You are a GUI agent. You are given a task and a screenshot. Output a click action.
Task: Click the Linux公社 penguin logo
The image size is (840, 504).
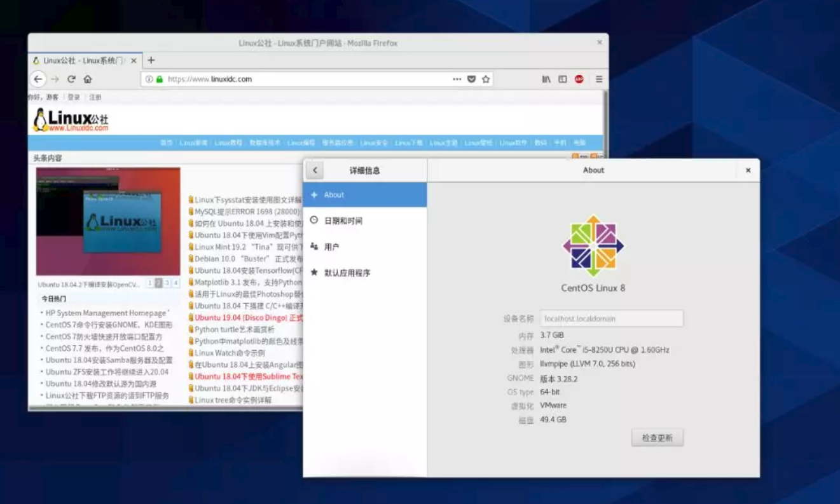[71, 119]
